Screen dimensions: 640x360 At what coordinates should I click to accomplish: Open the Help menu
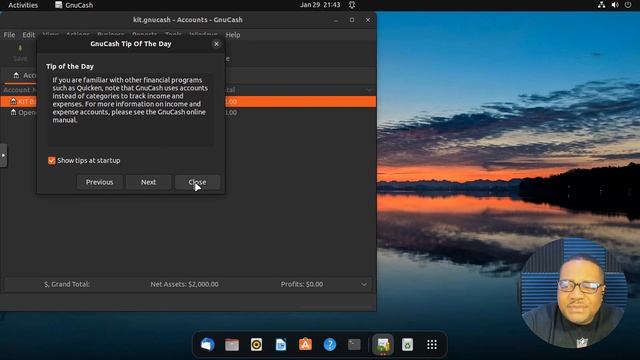233,35
